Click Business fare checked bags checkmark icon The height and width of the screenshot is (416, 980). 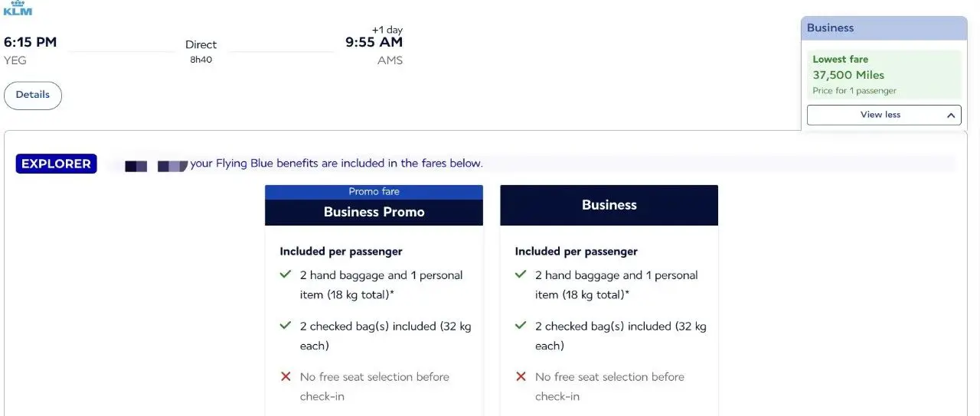pos(521,326)
